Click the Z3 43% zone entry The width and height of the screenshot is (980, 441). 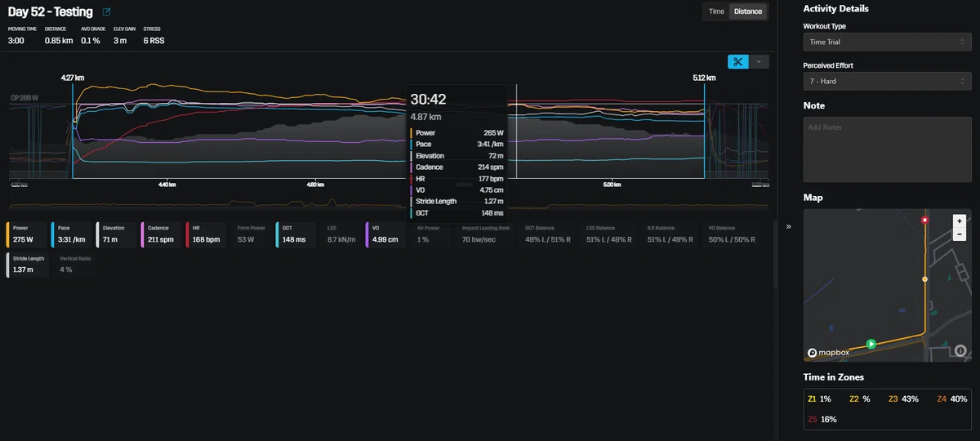pos(905,399)
